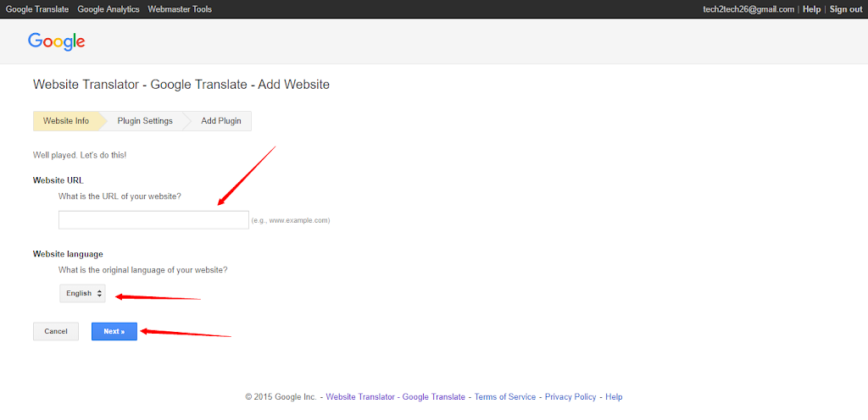This screenshot has width=868, height=420.
Task: Sign out of the account
Action: (x=845, y=9)
